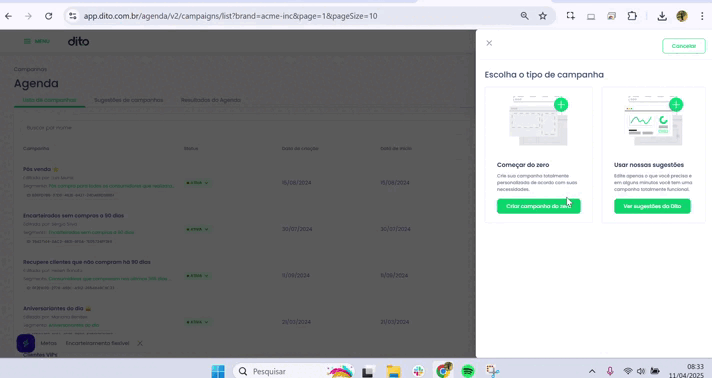Open the browser extensions puzzle icon
The image size is (712, 378).
[x=632, y=16]
